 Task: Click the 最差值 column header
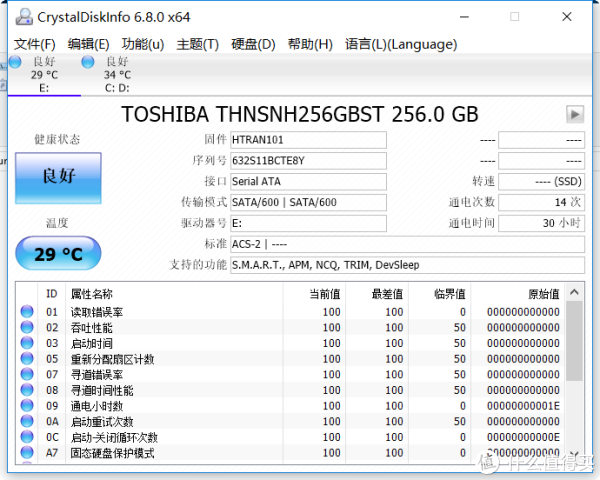pos(377,294)
